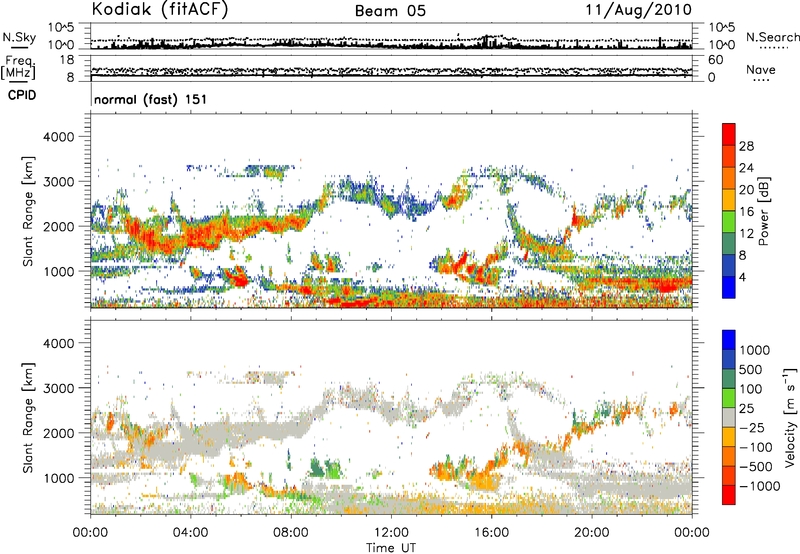Click the 'normal (fast) 151' text
The height and width of the screenshot is (554, 800).
pyautogui.click(x=151, y=99)
